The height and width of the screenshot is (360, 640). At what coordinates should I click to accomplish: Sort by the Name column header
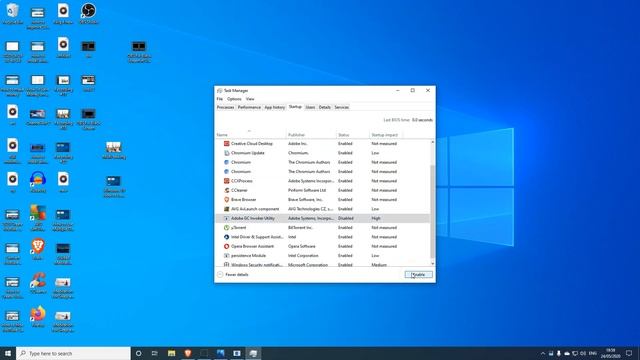pos(250,135)
